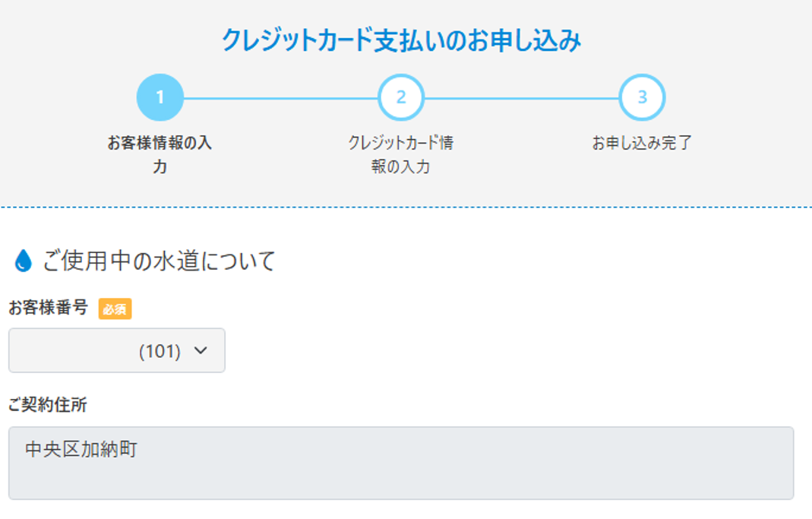Click the blue water drop icon

tap(24, 261)
